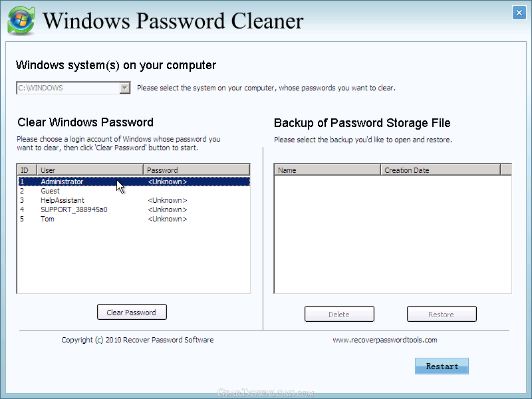
Task: Select the SUPPORT_388945a0 account row
Action: coord(134,209)
